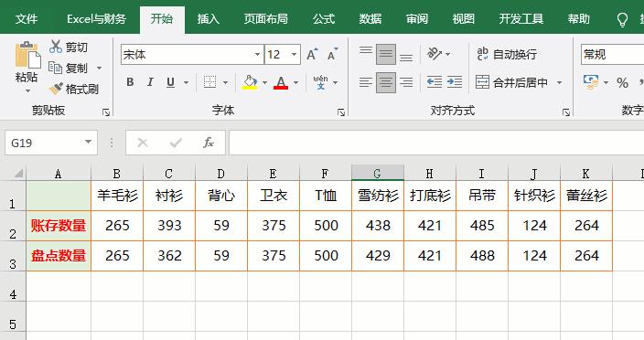Click the select-all corner triangle
The height and width of the screenshot is (340, 644).
[x=18, y=174]
